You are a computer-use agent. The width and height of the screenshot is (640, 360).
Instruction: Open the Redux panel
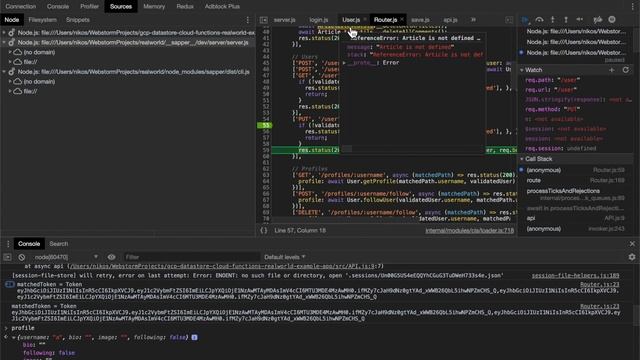(185, 7)
